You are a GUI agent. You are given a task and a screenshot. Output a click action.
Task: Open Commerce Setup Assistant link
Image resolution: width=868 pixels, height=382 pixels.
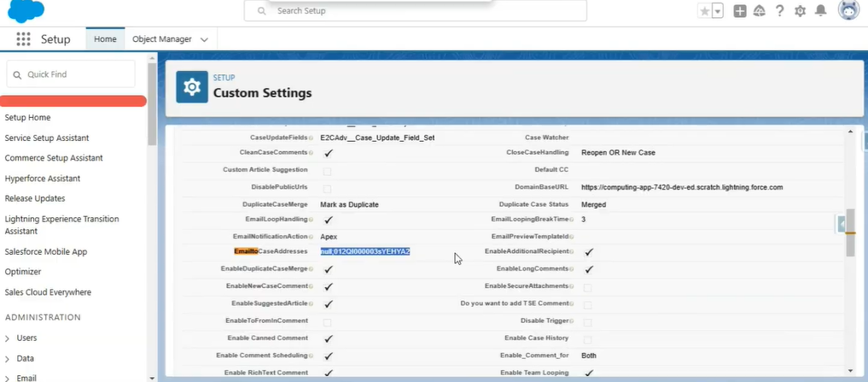54,158
